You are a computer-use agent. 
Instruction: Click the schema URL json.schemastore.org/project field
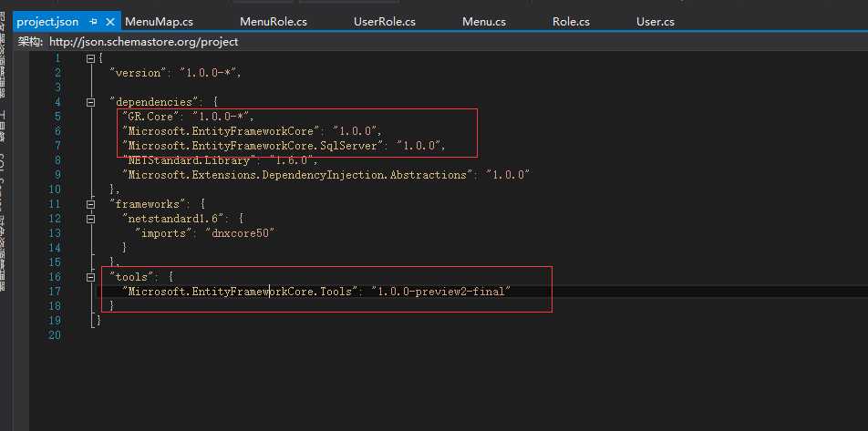(144, 42)
